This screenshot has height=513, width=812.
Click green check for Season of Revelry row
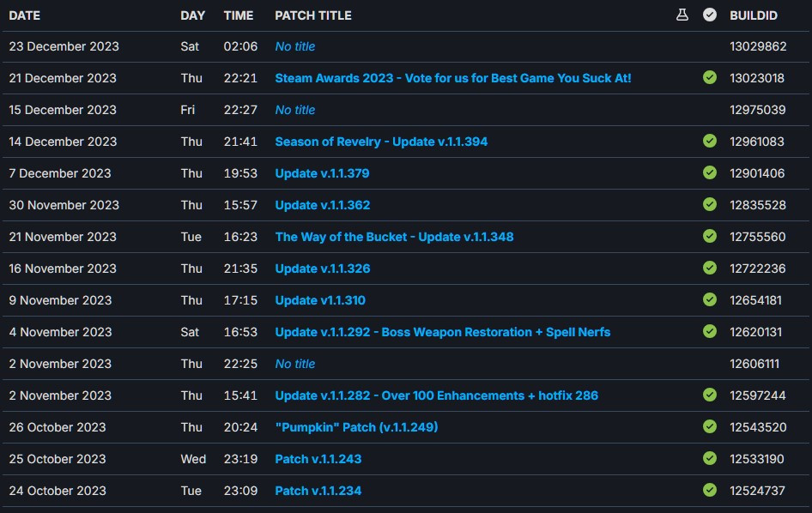pos(710,142)
